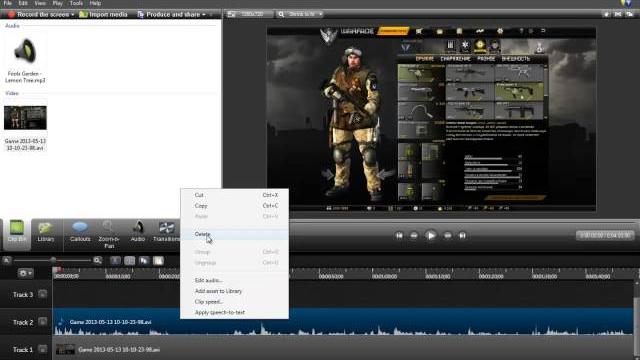This screenshot has width=640, height=360.
Task: Open the Shrink to fit zoom dropdown
Action: pos(300,14)
